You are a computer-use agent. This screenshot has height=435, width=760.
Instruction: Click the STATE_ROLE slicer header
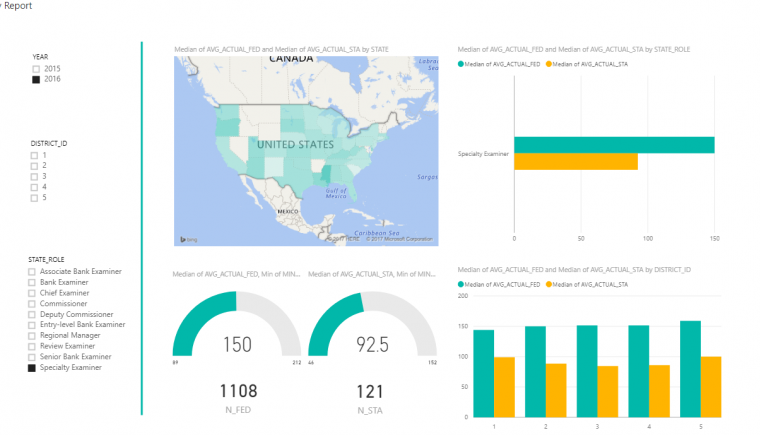point(46,259)
